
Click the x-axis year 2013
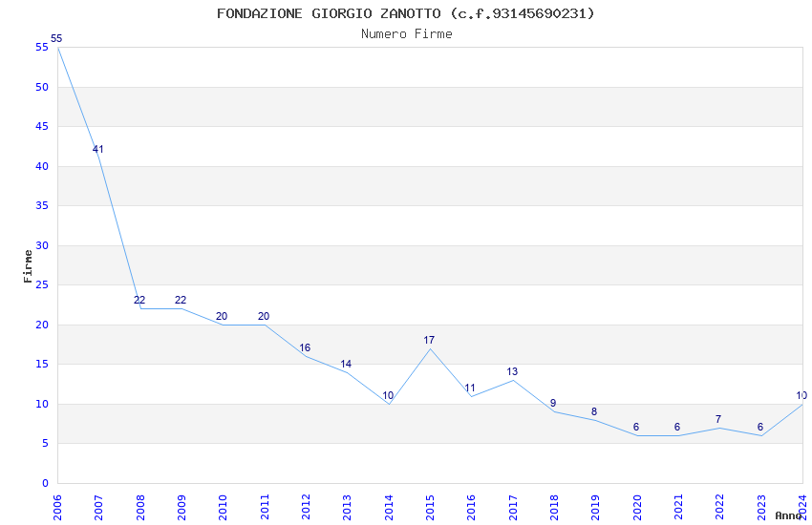point(348,508)
